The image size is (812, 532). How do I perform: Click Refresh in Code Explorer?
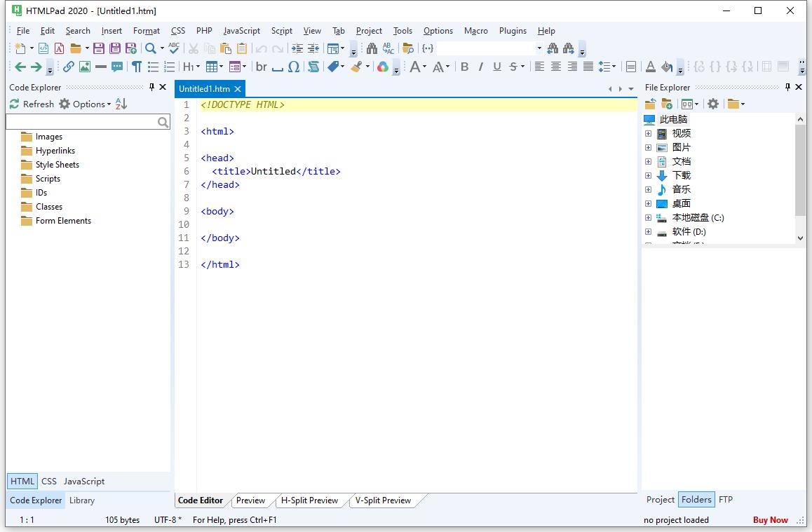32,104
